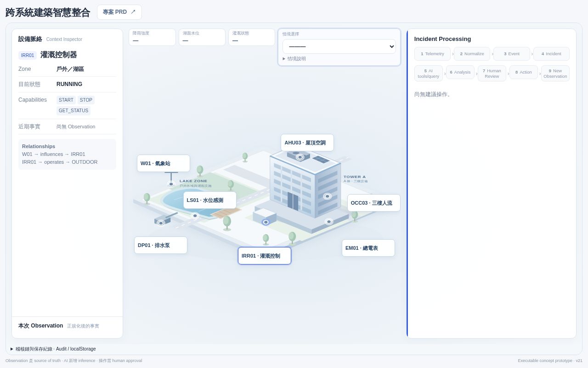
Task: Click the 湖面水位 metric card
Action: [x=202, y=37]
